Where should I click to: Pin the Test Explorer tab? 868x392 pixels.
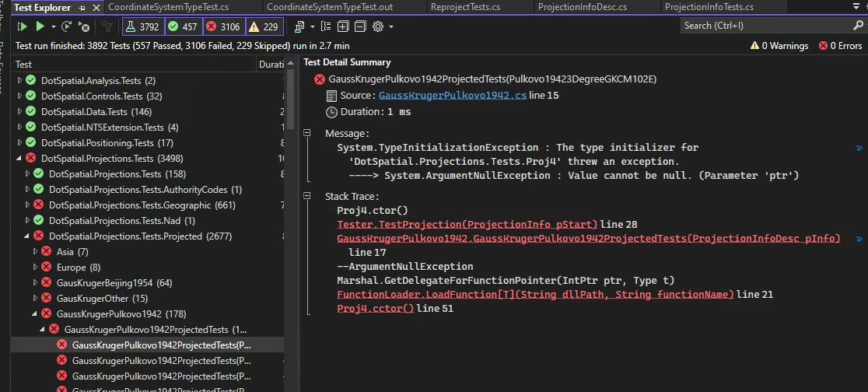click(82, 8)
